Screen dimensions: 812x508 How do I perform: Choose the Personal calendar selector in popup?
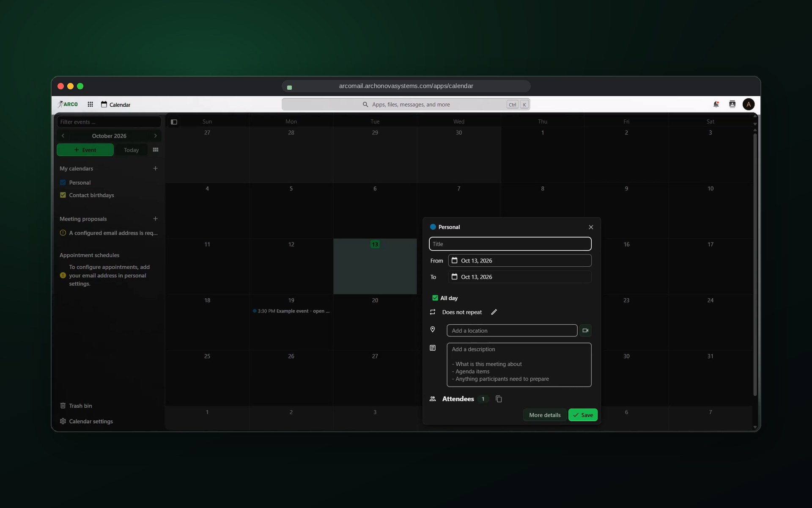tap(445, 227)
